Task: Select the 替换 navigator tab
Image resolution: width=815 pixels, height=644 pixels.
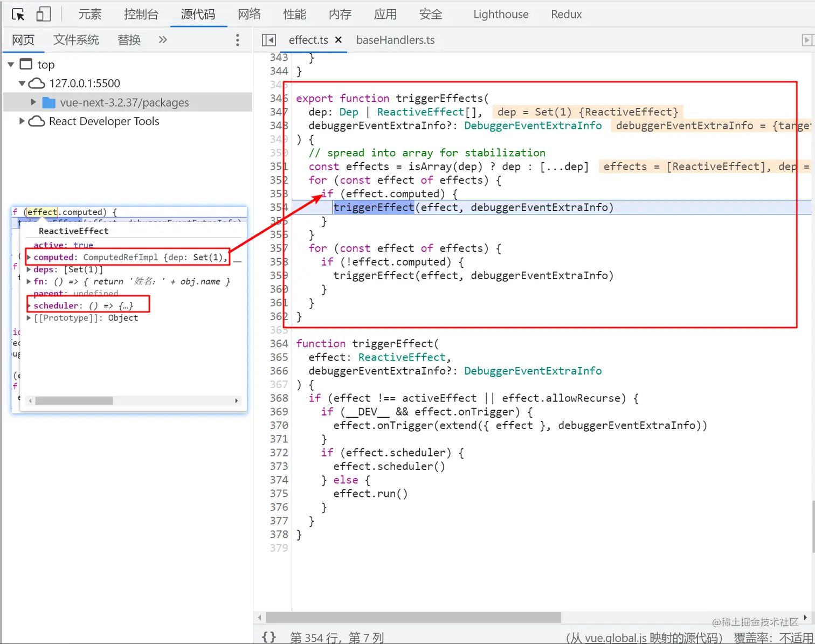Action: click(x=129, y=40)
